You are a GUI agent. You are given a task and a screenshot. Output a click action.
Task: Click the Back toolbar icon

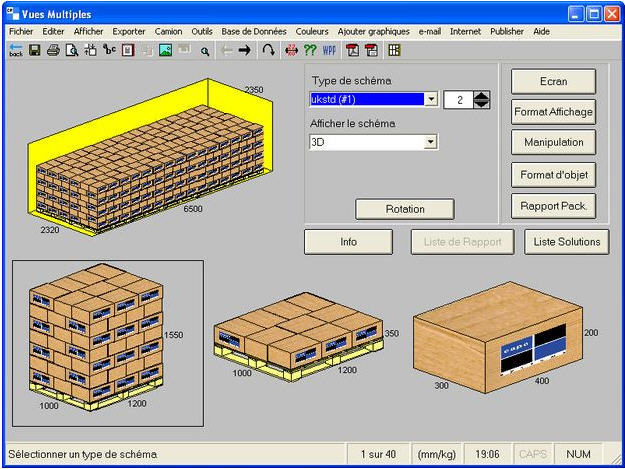tap(16, 50)
